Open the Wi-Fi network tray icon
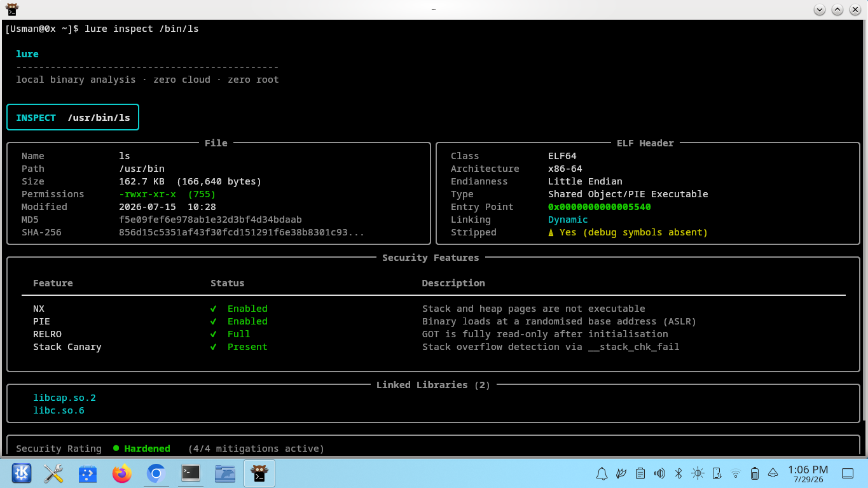The width and height of the screenshot is (868, 488). click(736, 473)
